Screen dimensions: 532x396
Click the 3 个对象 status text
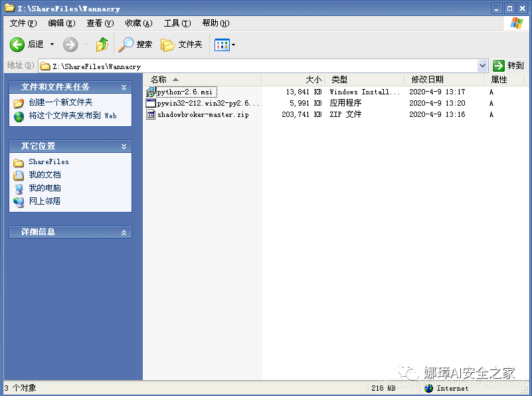coord(20,388)
